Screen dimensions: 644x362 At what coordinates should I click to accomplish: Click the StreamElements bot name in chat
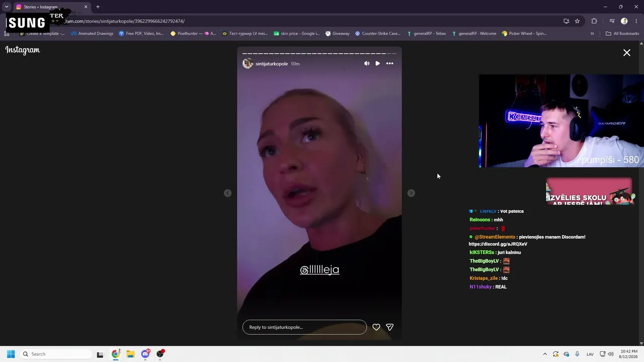pyautogui.click(x=495, y=237)
